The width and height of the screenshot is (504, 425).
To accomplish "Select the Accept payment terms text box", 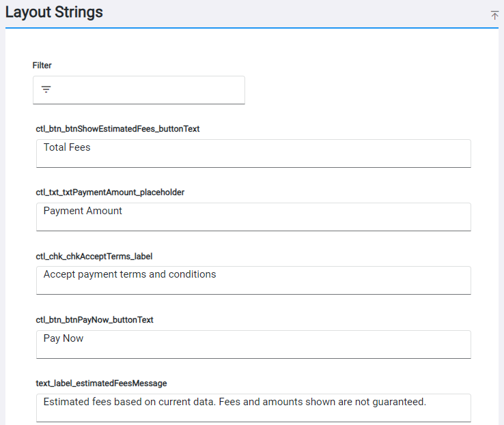I will [253, 280].
